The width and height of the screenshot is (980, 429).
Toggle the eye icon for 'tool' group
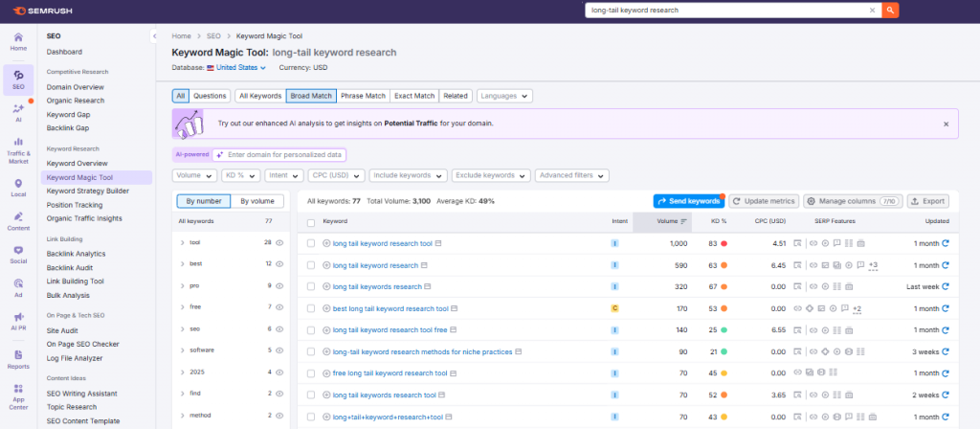tap(280, 243)
